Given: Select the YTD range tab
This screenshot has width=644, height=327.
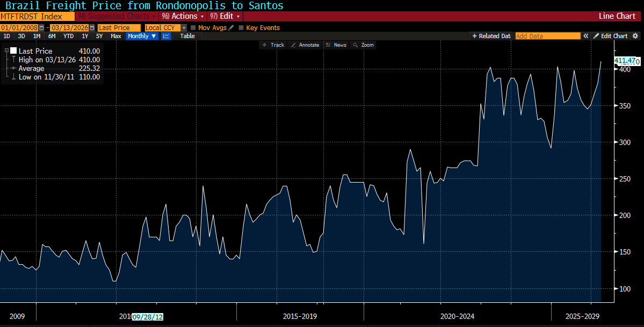Looking at the screenshot, I should tap(69, 36).
